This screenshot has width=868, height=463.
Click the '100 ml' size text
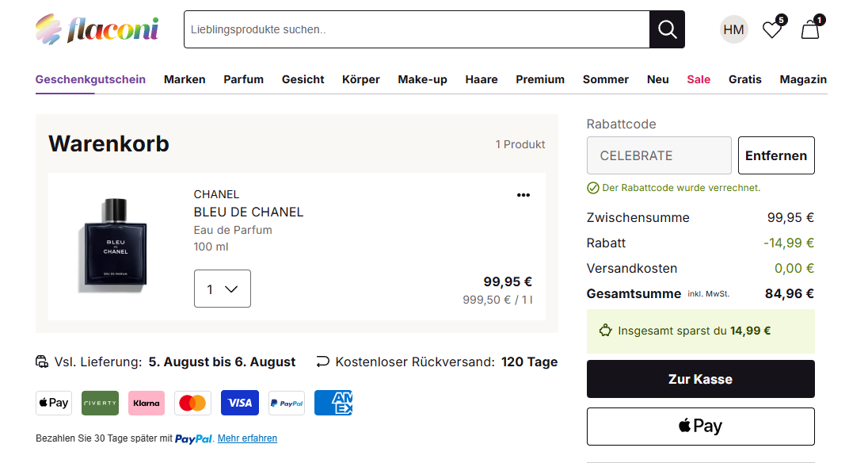211,247
